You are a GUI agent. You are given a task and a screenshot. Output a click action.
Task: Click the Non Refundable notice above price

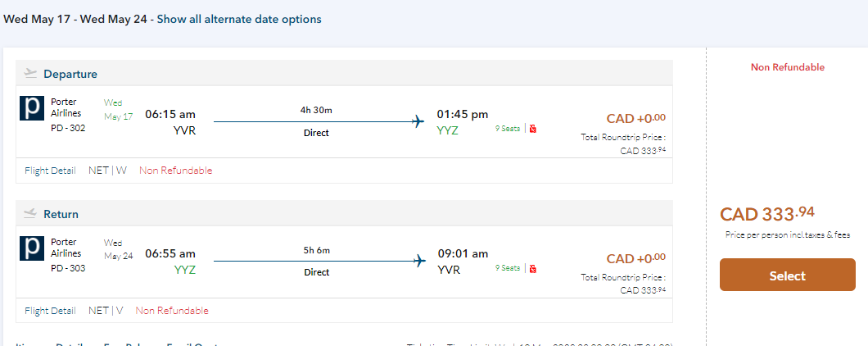787,67
